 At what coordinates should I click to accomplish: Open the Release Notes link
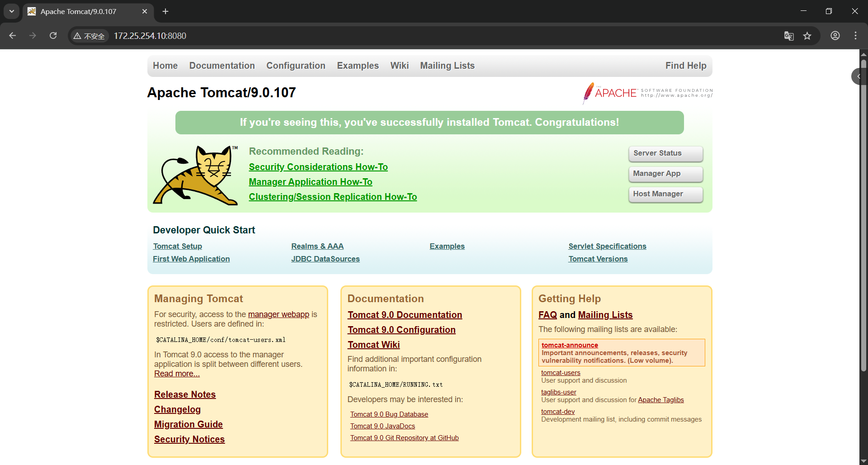pyautogui.click(x=185, y=394)
